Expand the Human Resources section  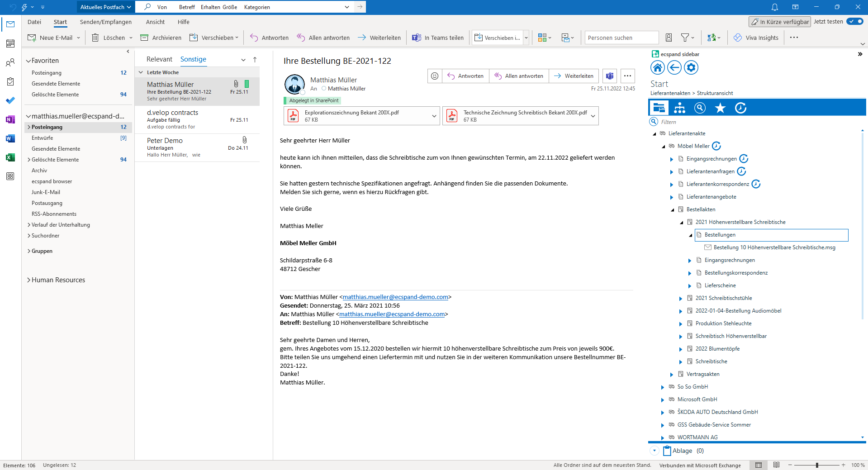29,280
